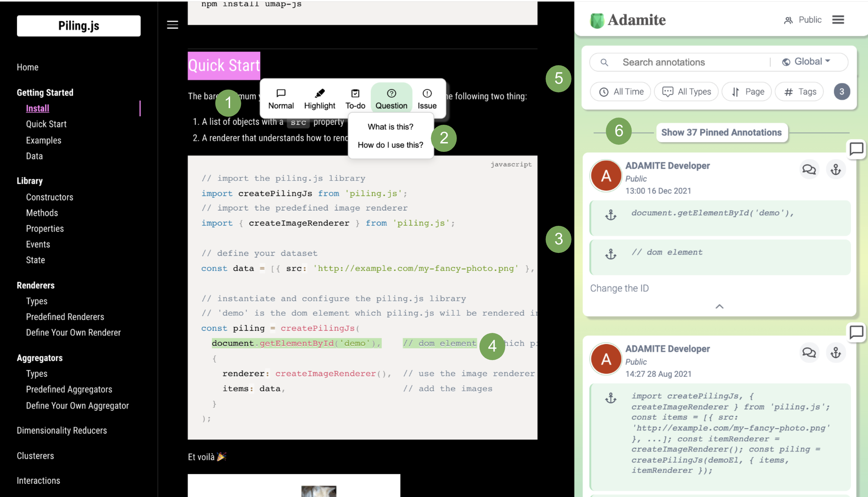Click 'Change the ID' annotation text

tap(619, 289)
